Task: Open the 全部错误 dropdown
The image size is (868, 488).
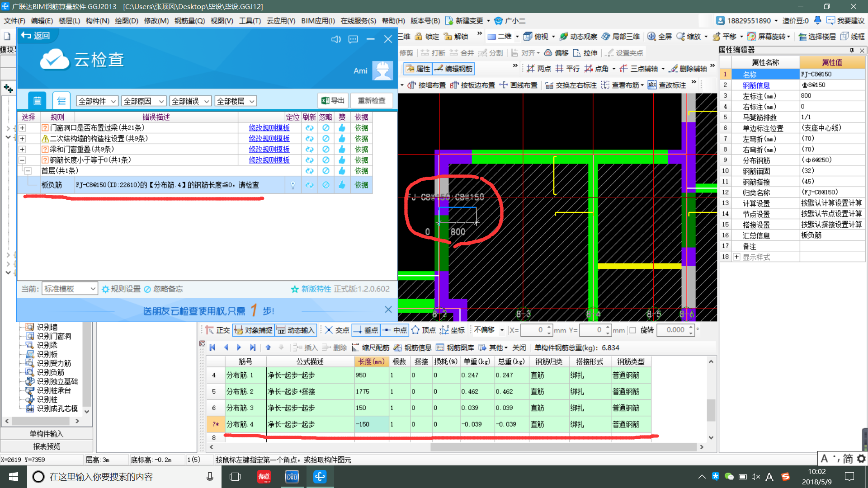Action: pyautogui.click(x=190, y=101)
